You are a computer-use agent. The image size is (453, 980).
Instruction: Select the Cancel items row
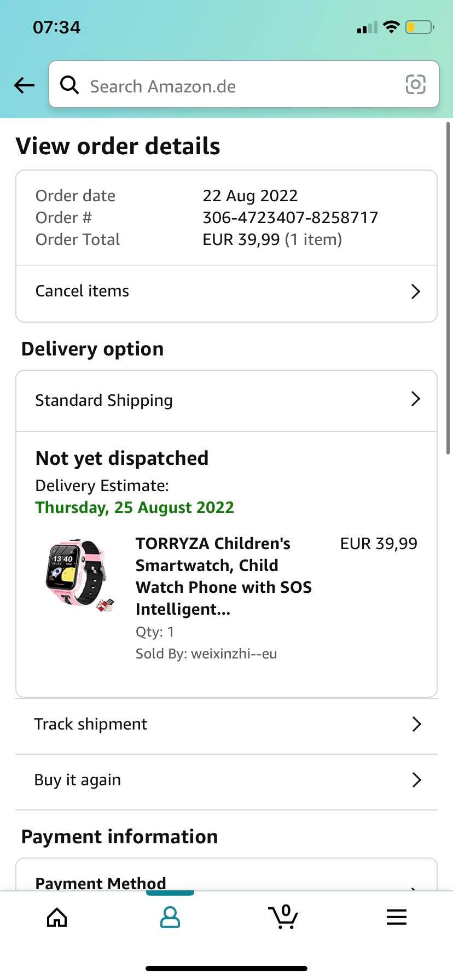coord(219,291)
